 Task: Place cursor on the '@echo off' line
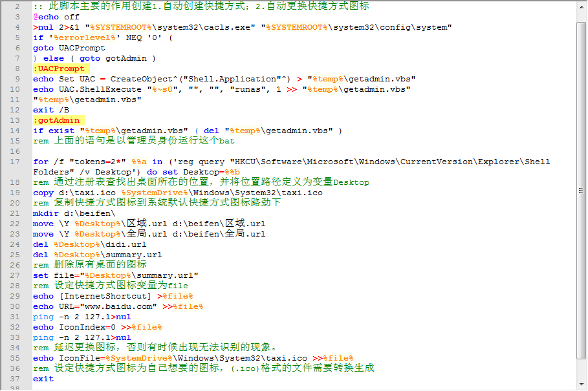(56, 17)
